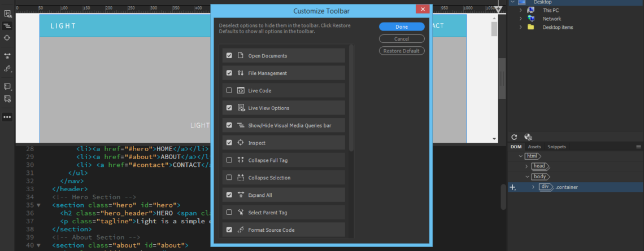Click the refresh icon in Files panel

514,136
